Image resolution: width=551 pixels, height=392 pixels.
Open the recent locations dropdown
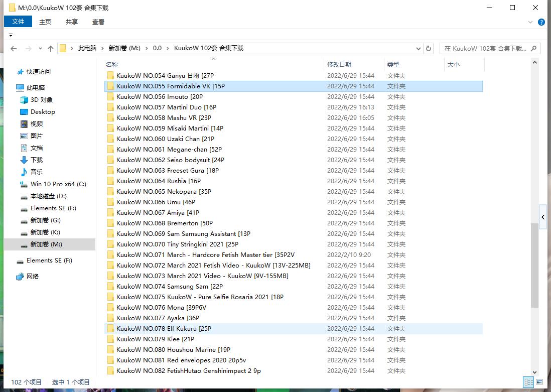point(41,49)
